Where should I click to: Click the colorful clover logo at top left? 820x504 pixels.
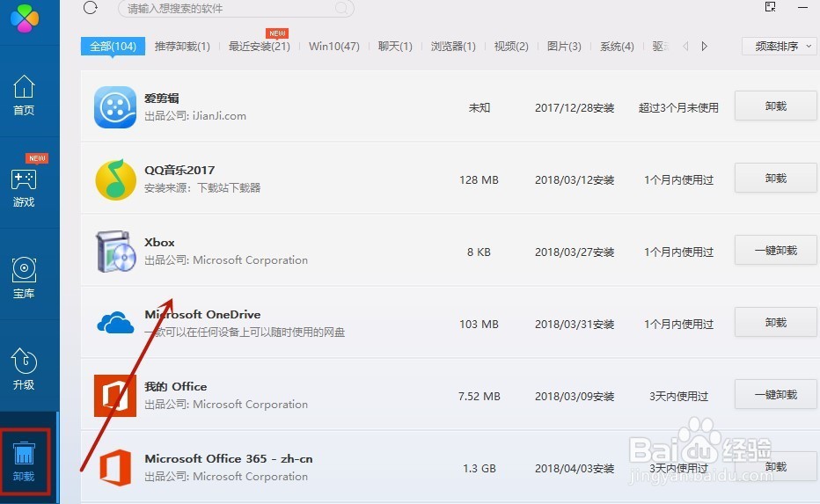(x=25, y=18)
